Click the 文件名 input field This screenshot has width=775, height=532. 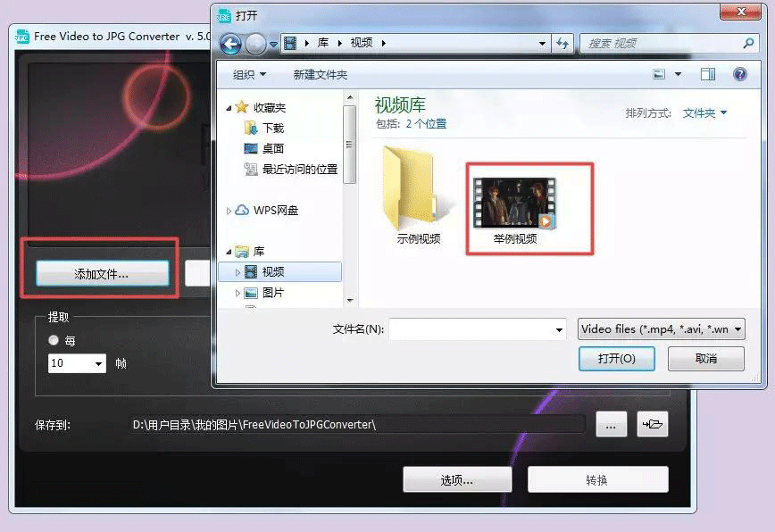point(477,329)
